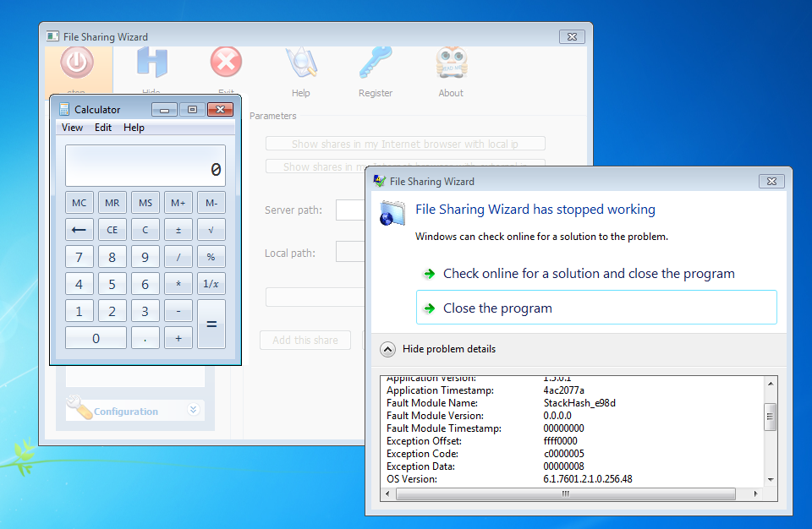Click calculator square root key
Screen dimensions: 812x529
click(x=211, y=229)
